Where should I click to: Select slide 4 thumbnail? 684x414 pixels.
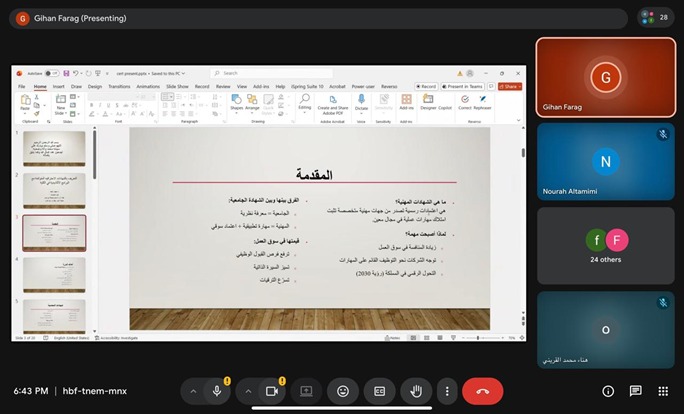(x=54, y=275)
